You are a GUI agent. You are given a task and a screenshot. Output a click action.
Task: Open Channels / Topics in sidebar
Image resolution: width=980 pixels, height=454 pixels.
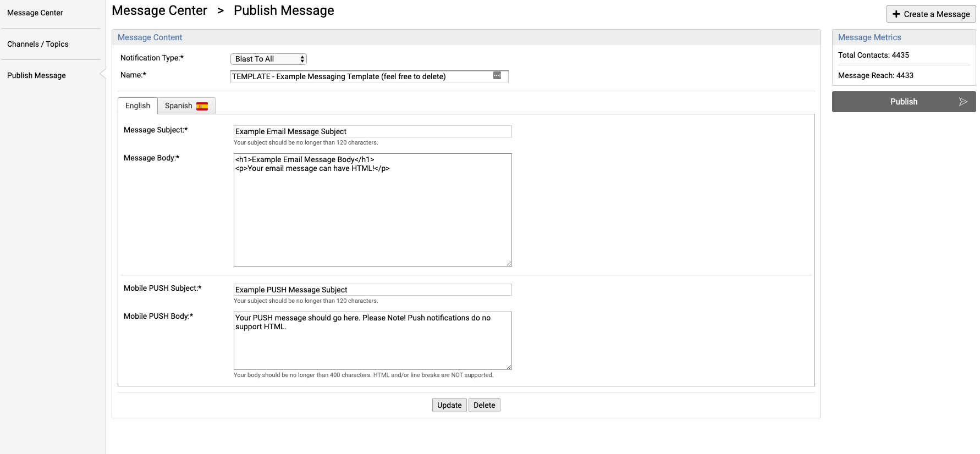[38, 44]
